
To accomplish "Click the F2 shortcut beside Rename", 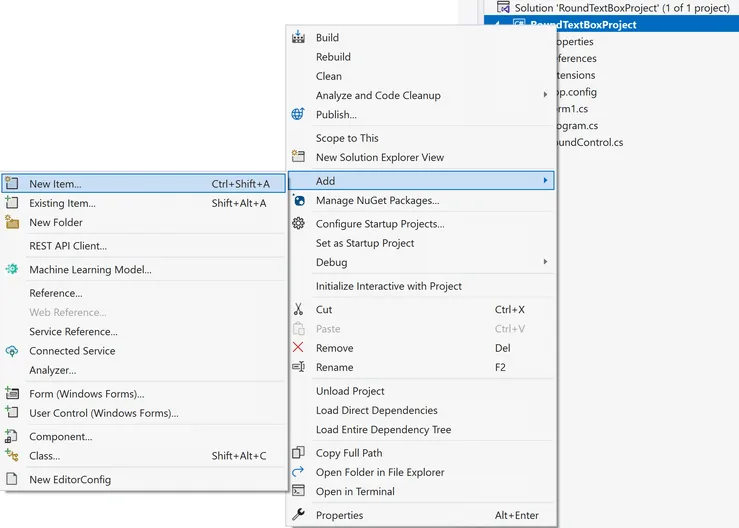I will [500, 367].
